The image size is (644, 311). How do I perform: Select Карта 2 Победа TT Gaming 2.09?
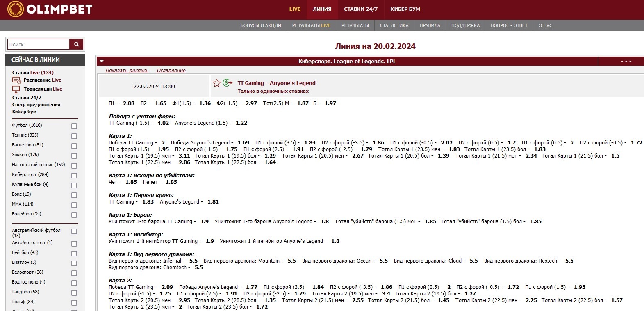(x=167, y=287)
